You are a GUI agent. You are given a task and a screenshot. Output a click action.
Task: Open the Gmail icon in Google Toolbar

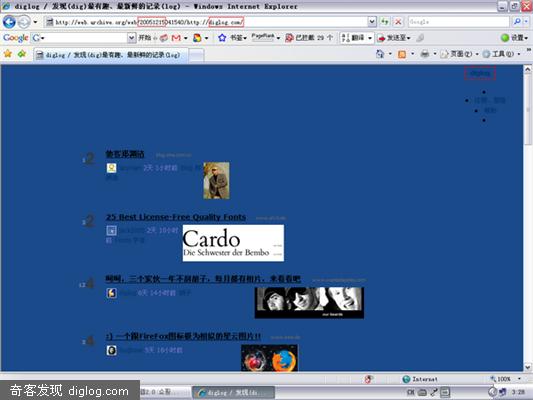pyautogui.click(x=176, y=38)
